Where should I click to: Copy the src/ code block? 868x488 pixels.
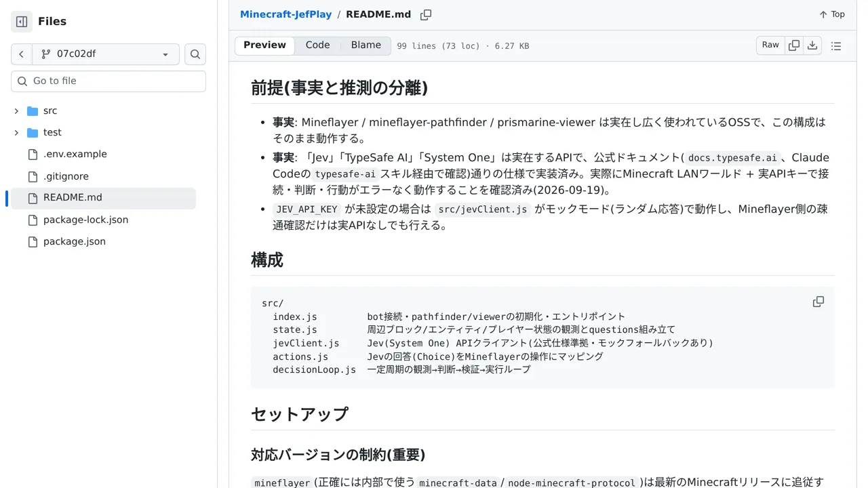(x=818, y=302)
